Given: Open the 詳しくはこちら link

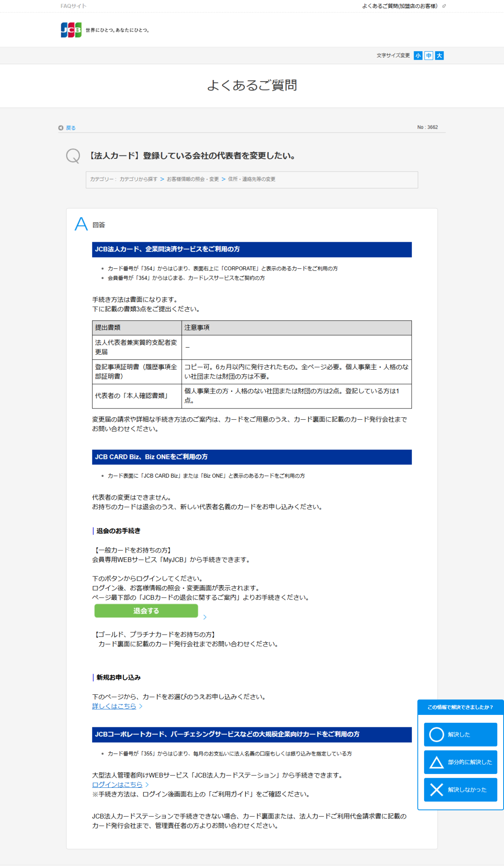Looking at the screenshot, I should point(114,706).
